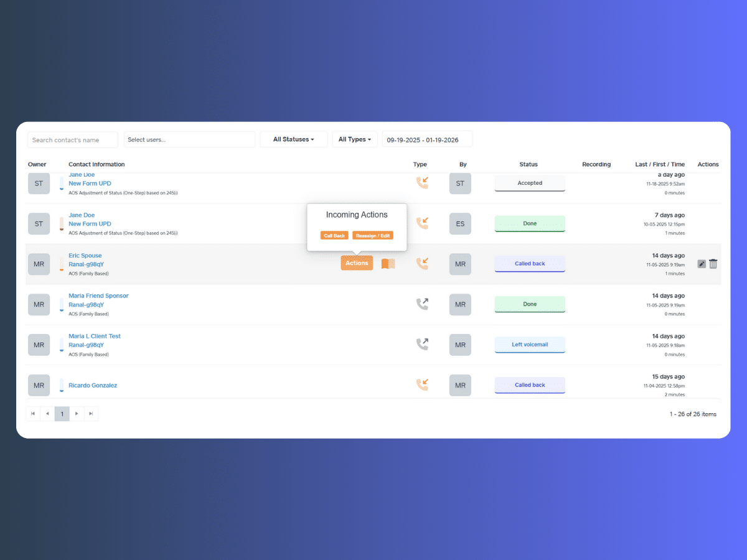
Task: Jump to the first page of results
Action: 33,414
